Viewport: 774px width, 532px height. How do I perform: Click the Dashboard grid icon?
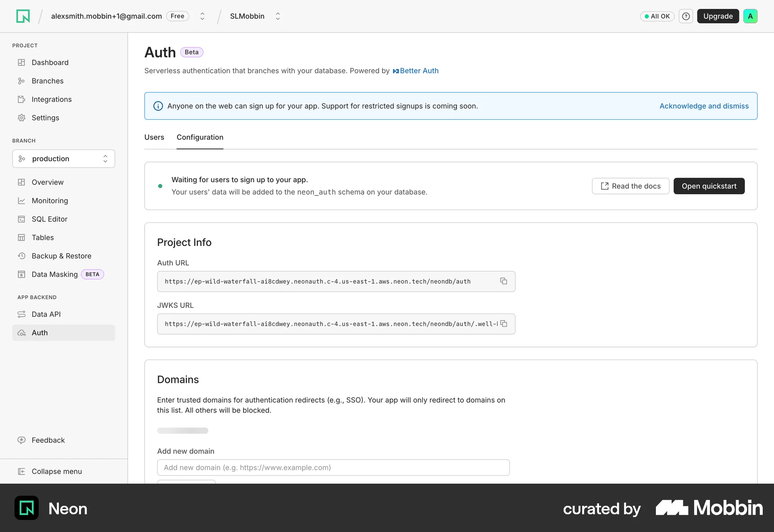click(21, 62)
